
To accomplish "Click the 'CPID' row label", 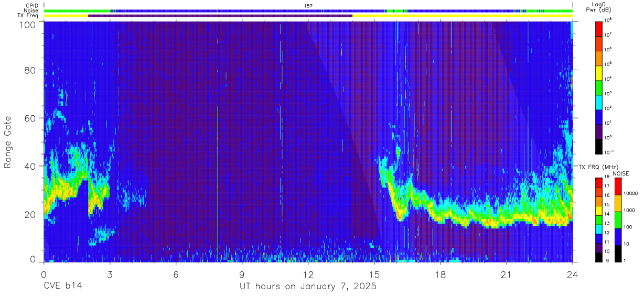I will 31,6.
